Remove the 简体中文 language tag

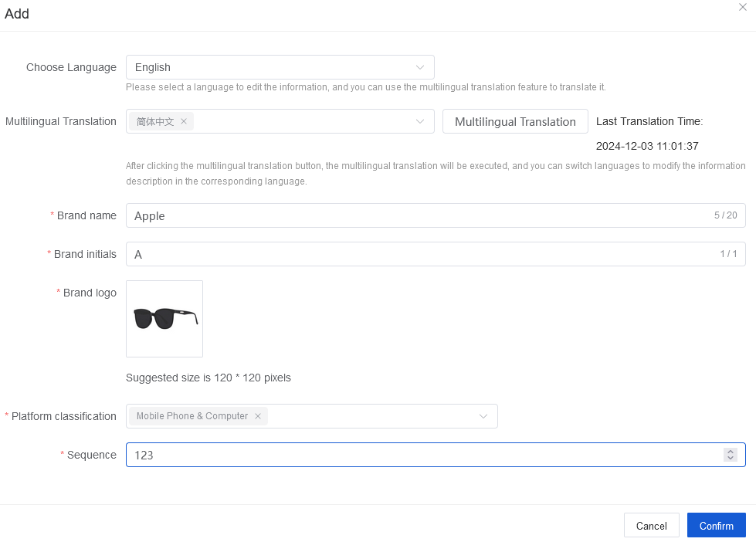coord(184,121)
